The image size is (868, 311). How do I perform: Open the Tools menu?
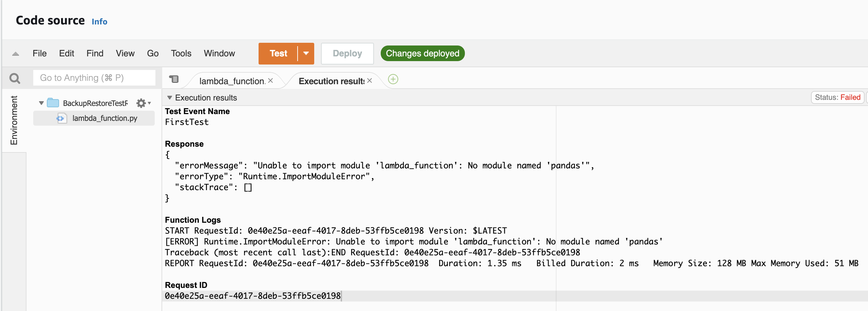click(x=181, y=54)
